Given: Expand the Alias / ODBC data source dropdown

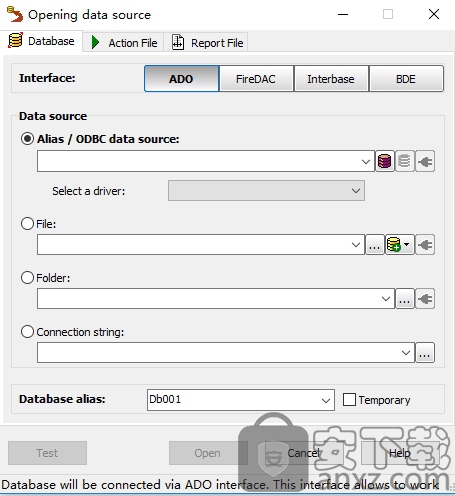Looking at the screenshot, I should (x=366, y=162).
